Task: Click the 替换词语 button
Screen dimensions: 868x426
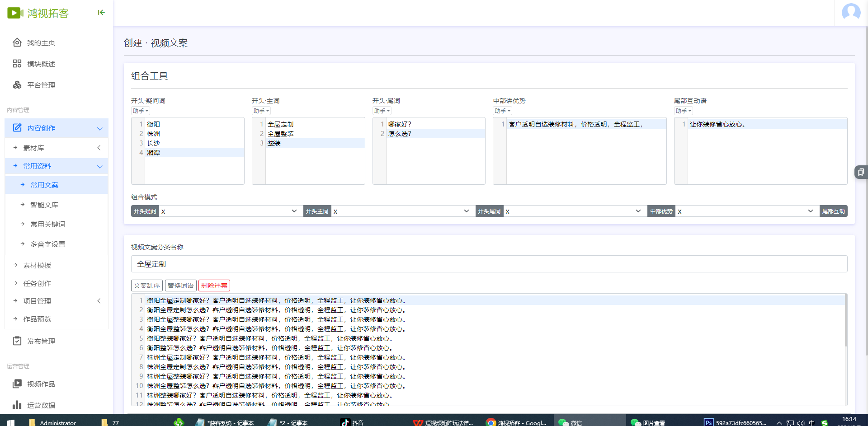Action: click(x=181, y=286)
